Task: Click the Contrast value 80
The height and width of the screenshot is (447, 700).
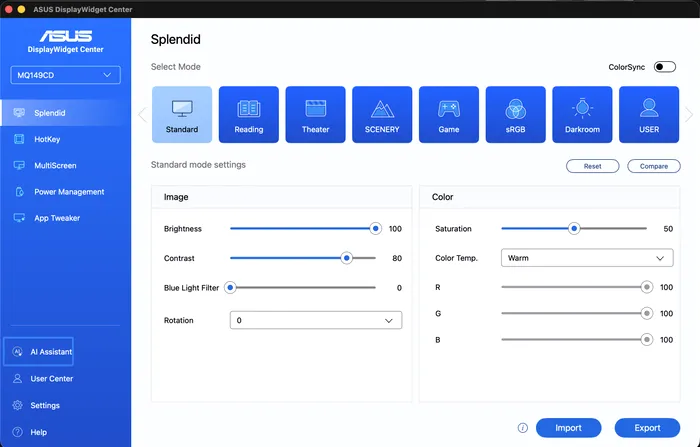Action: (x=397, y=258)
